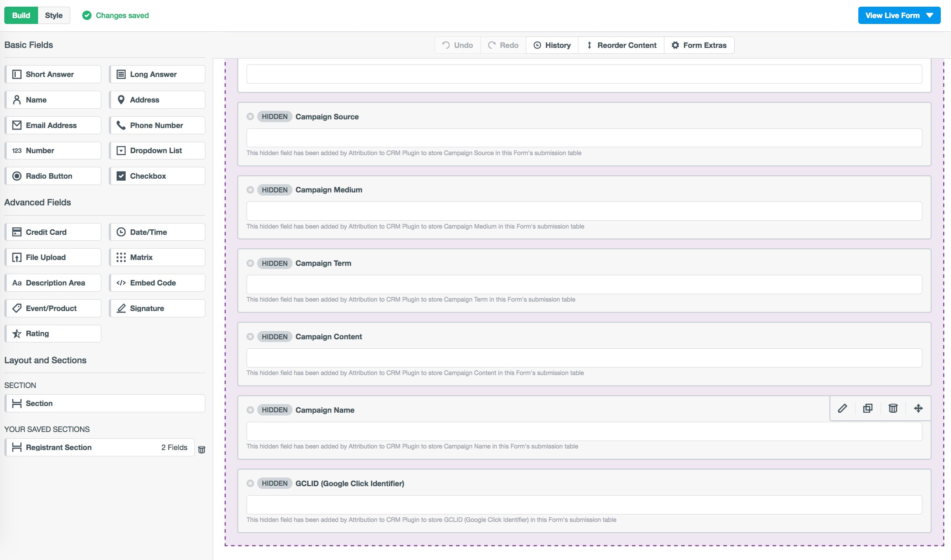Delete the Registrant Section saved section
This screenshot has height=560, width=951.
click(x=202, y=449)
